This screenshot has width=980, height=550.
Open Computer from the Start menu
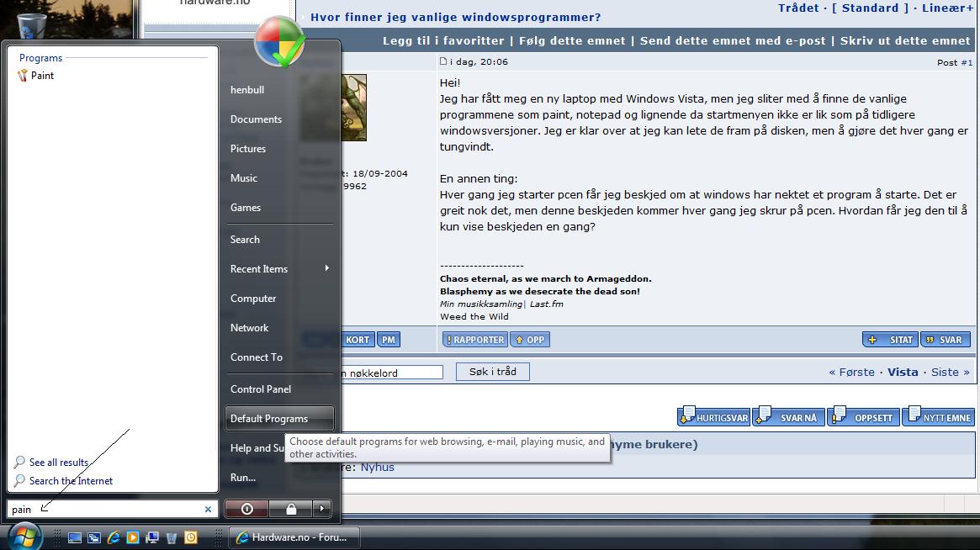(x=253, y=298)
